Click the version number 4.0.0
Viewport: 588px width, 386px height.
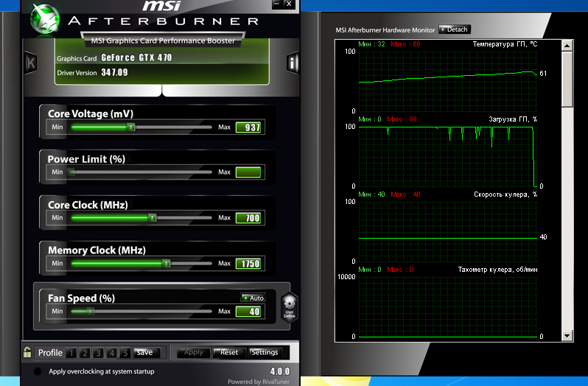click(280, 371)
